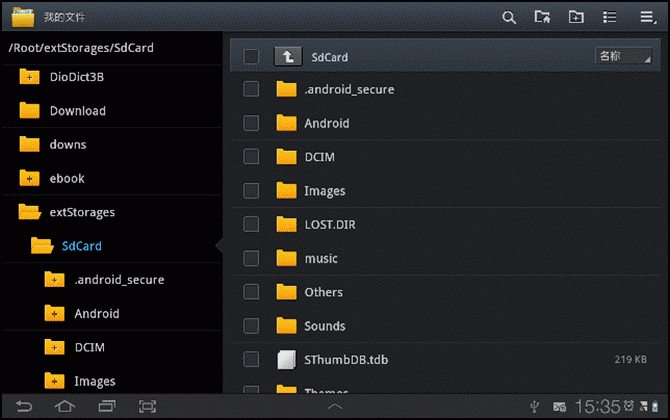
Task: Open the search magnifier icon
Action: (x=508, y=18)
